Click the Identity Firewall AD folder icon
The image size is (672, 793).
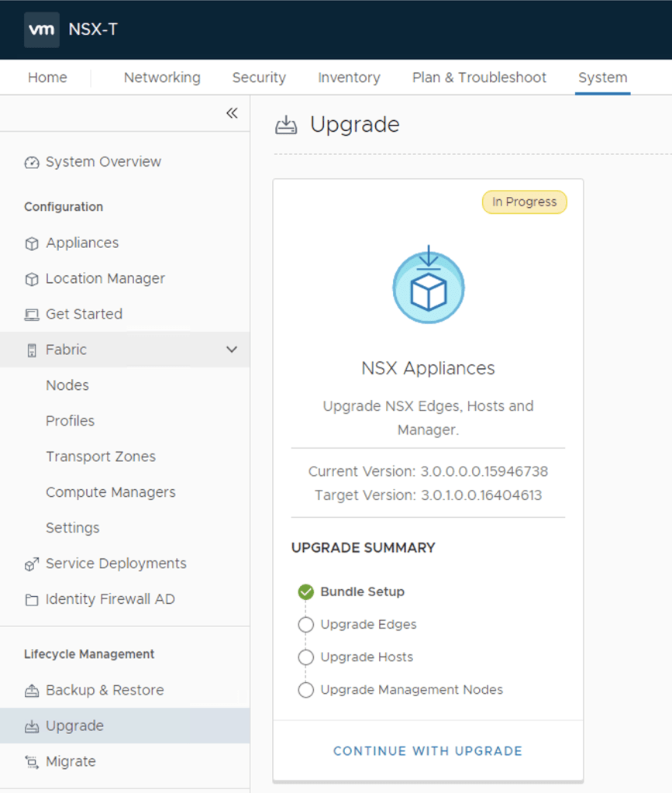coord(31,600)
